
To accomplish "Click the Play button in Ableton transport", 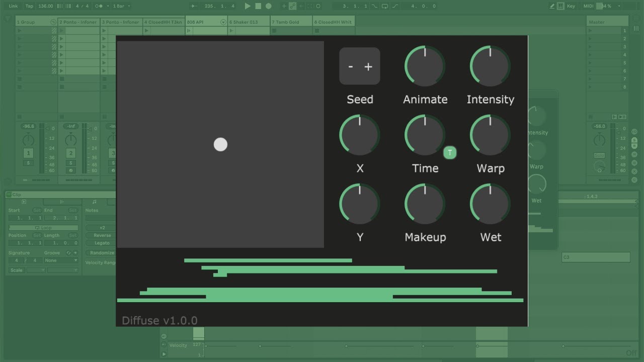I will (x=247, y=6).
